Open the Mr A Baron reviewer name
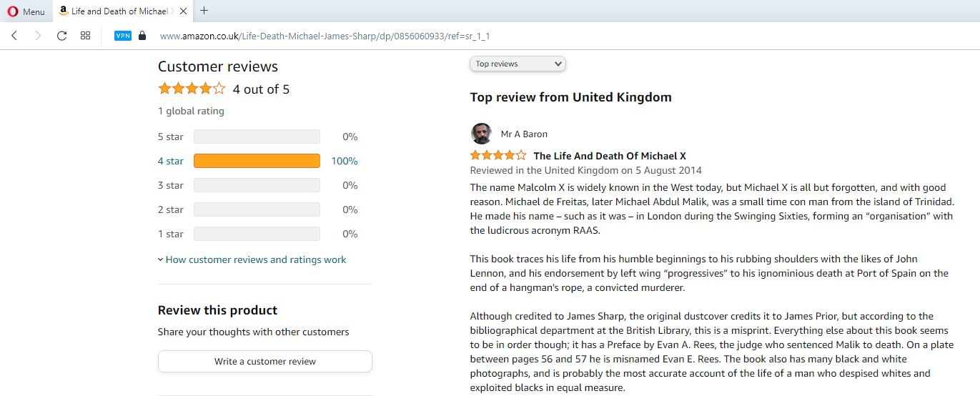Image resolution: width=980 pixels, height=396 pixels. click(524, 134)
